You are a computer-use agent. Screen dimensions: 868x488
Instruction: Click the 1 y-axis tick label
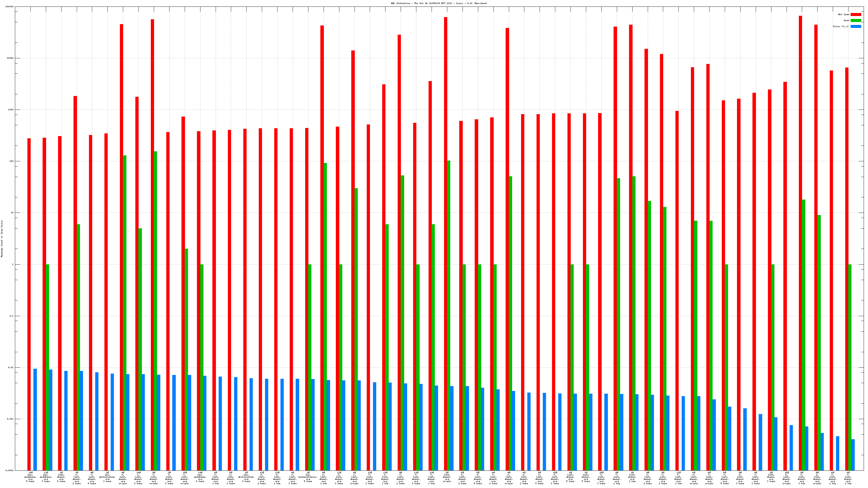click(x=13, y=264)
